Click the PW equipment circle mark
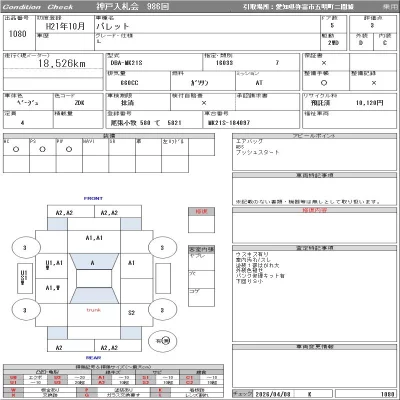The image size is (400, 400). point(69,149)
